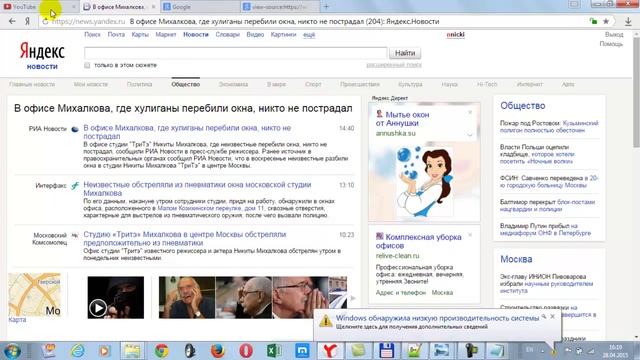Open the Словари service link

227,35
